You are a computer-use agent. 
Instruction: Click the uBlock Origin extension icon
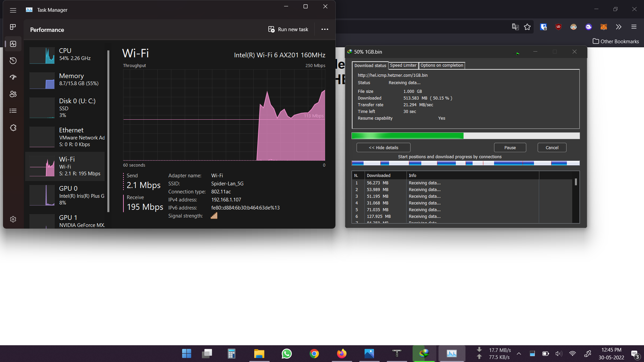558,27
